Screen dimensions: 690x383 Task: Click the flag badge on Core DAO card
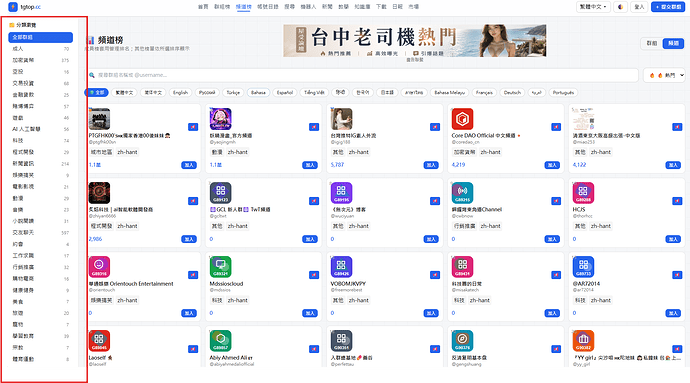pyautogui.click(x=556, y=127)
